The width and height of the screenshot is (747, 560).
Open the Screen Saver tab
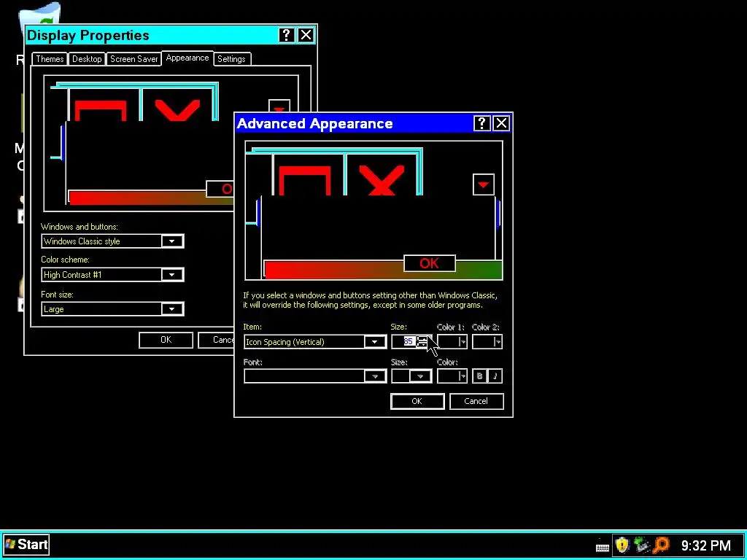(134, 59)
